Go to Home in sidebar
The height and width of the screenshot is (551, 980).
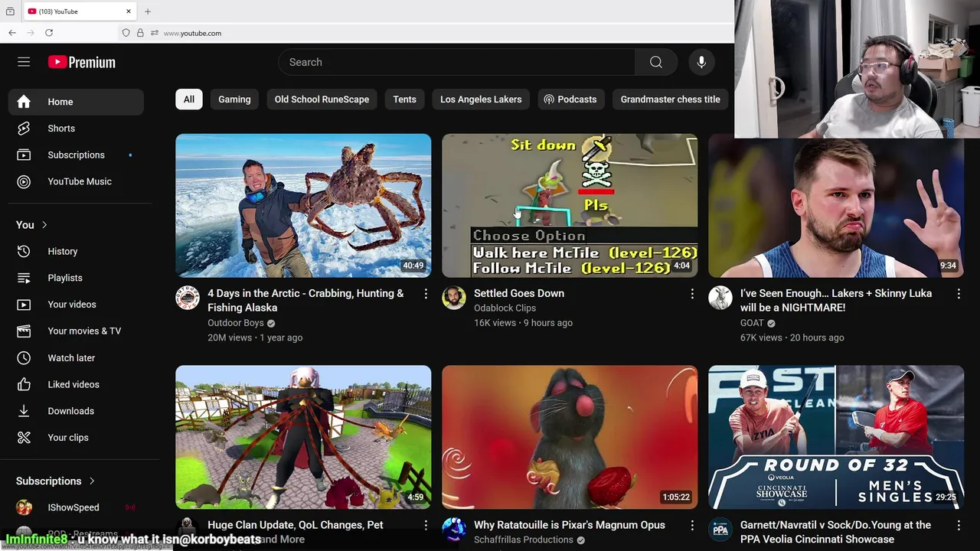[x=76, y=102]
